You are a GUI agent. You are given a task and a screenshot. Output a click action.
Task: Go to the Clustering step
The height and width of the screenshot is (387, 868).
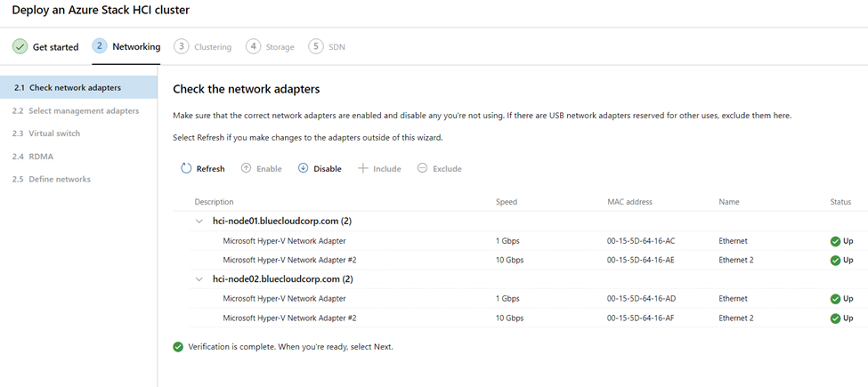(203, 47)
